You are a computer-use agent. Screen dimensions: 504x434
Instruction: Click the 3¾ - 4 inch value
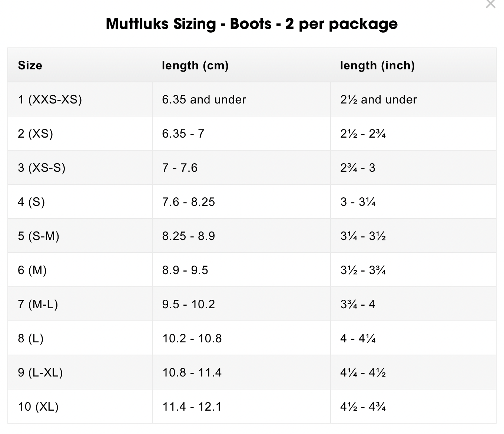click(x=358, y=304)
